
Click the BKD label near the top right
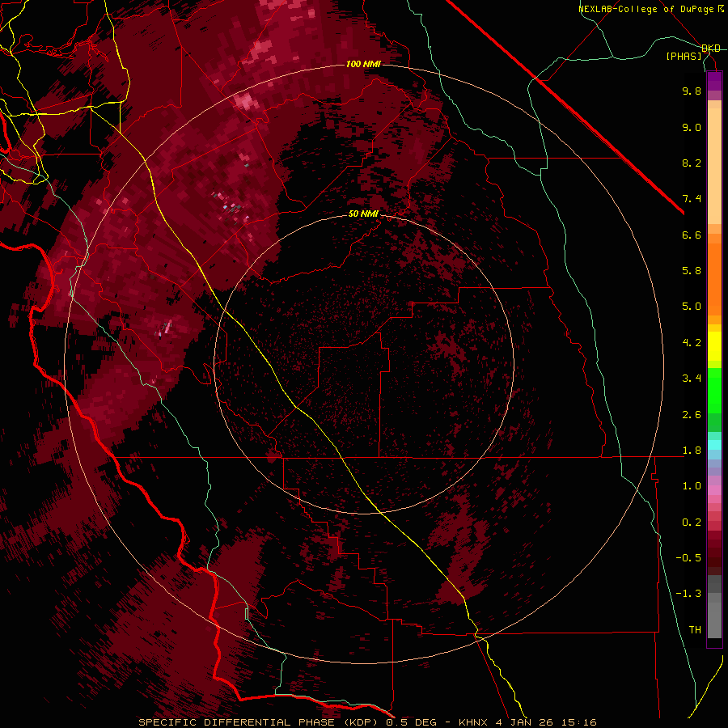click(x=711, y=49)
